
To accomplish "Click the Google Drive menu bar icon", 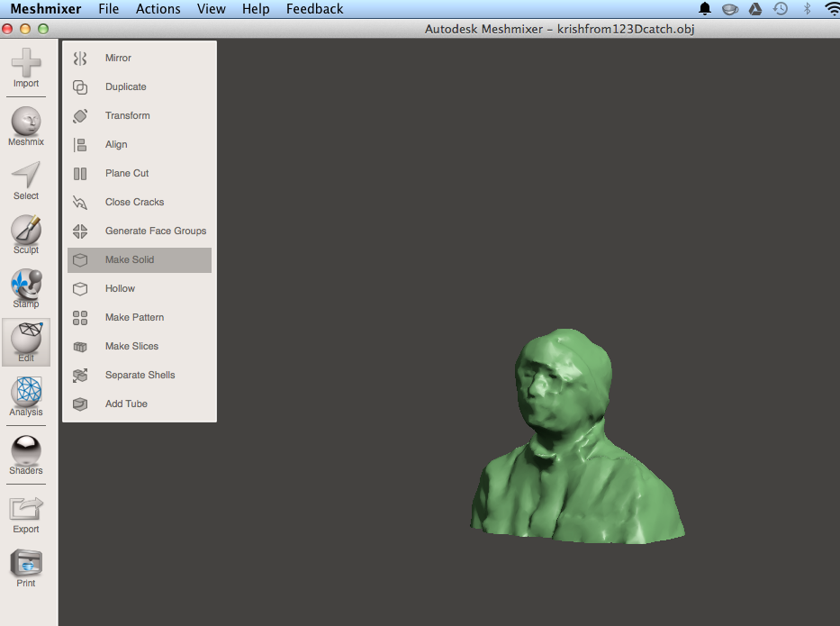I will pos(755,9).
